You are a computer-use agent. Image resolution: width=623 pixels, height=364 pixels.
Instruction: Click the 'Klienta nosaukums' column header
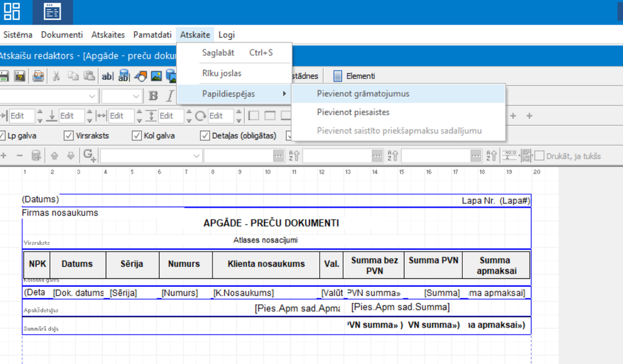point(266,264)
